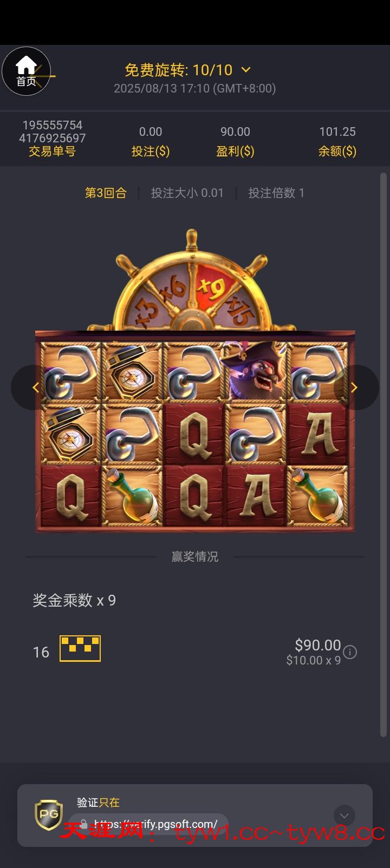Viewport: 390px width, 868px height.
Task: Click the transaction number text
Action: [53, 131]
